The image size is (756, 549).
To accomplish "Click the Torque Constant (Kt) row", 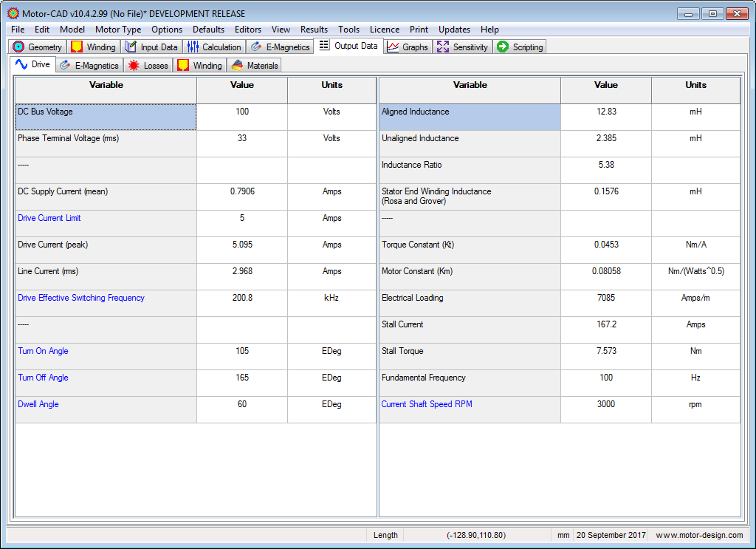I will coord(560,250).
